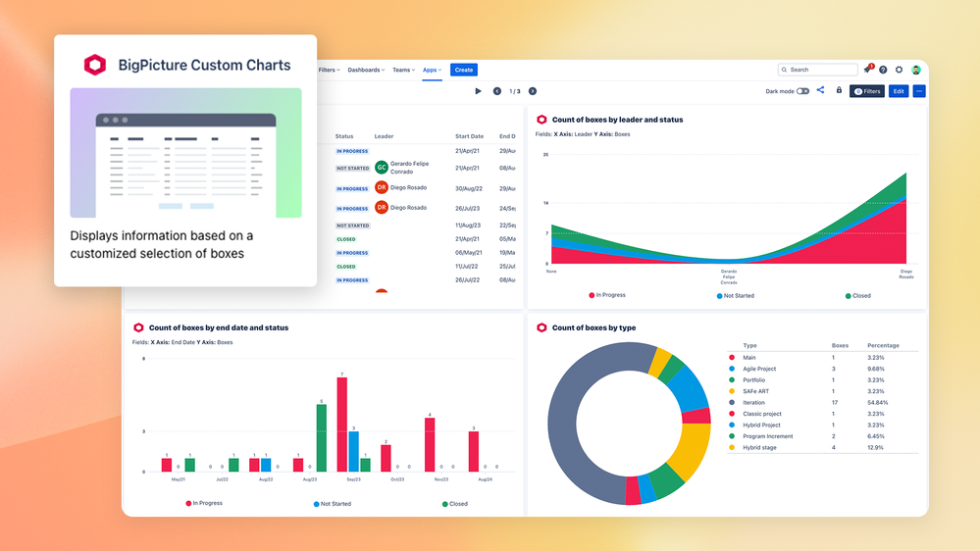Click the DR avatar in the 26/Jul/23 row
The height and width of the screenshot is (551, 980).
382,208
